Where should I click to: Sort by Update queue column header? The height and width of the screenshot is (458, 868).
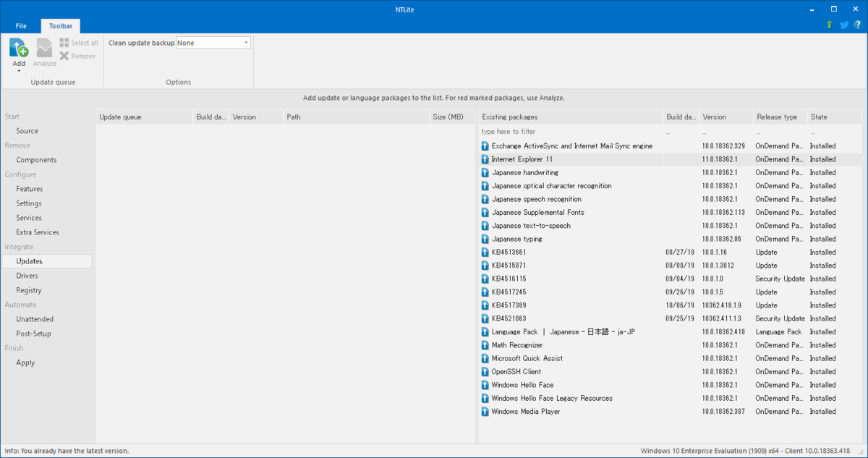[145, 116]
